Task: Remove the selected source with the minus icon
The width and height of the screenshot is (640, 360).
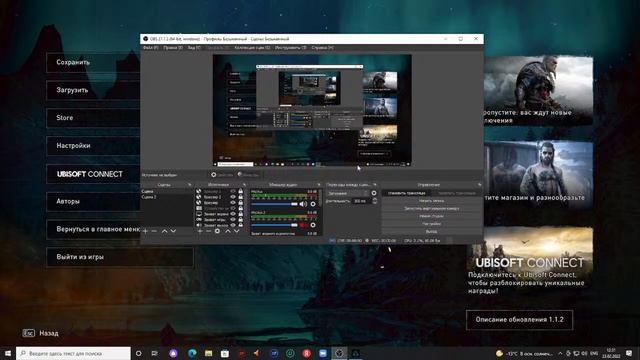Action: [209, 231]
